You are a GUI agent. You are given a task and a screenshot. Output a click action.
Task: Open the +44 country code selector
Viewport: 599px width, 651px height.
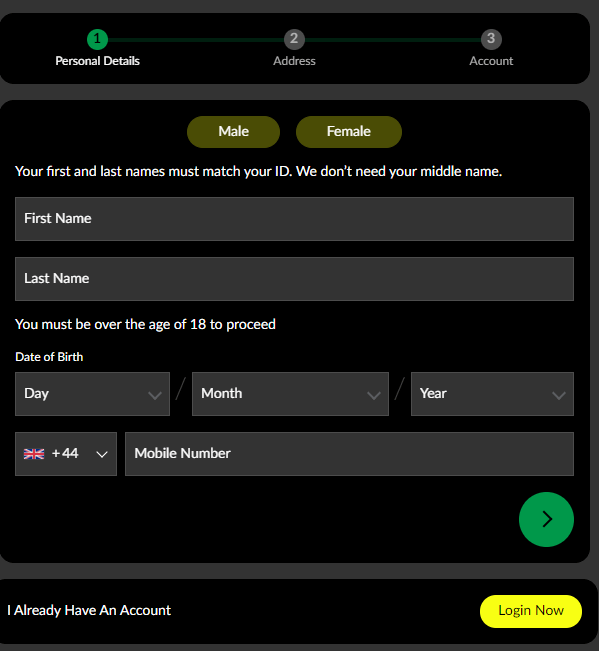point(66,454)
